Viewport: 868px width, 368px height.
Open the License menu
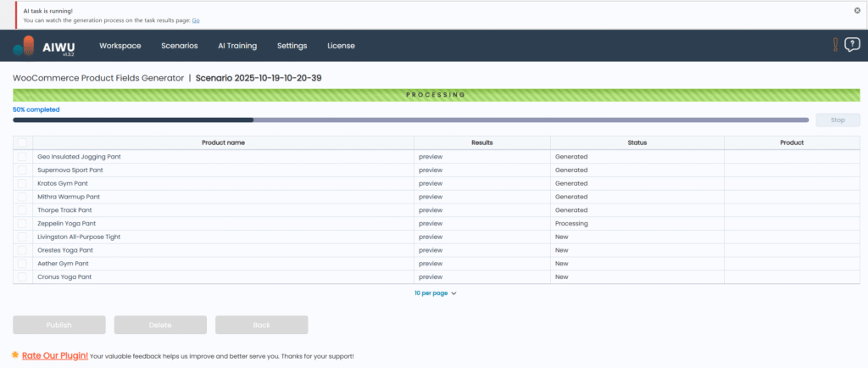tap(341, 46)
